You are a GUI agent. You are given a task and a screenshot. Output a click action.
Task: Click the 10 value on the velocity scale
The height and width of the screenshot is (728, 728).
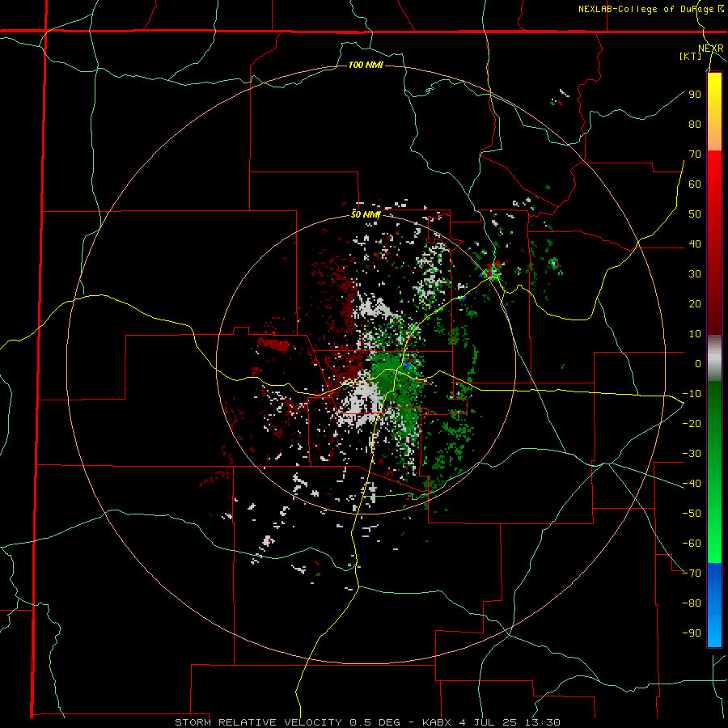[x=695, y=334]
